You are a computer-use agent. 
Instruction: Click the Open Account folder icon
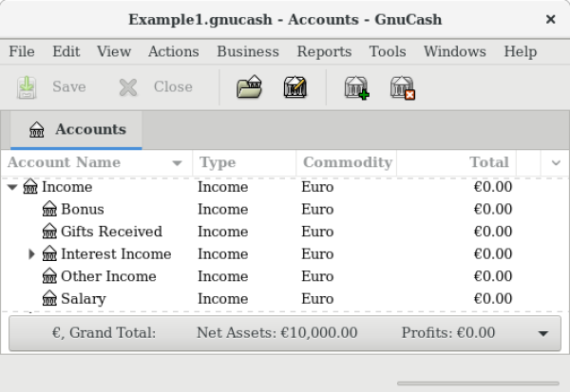[x=249, y=88]
